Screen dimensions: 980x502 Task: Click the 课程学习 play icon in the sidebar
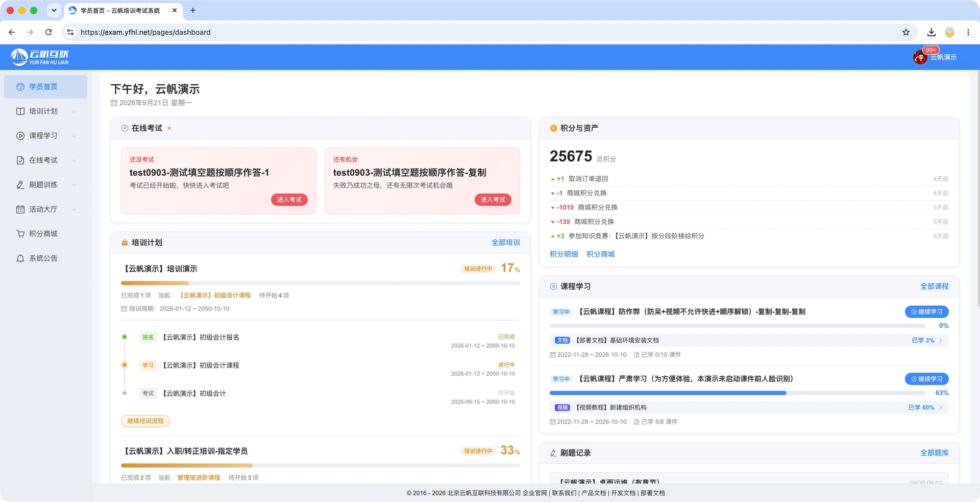pos(20,136)
